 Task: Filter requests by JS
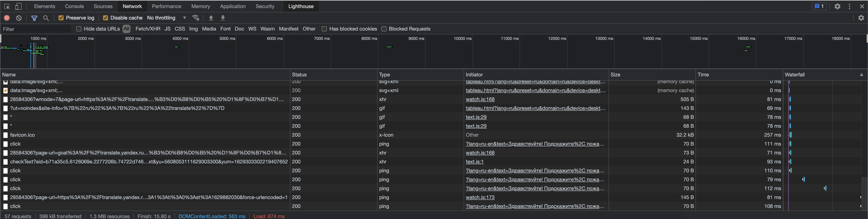[x=167, y=29]
